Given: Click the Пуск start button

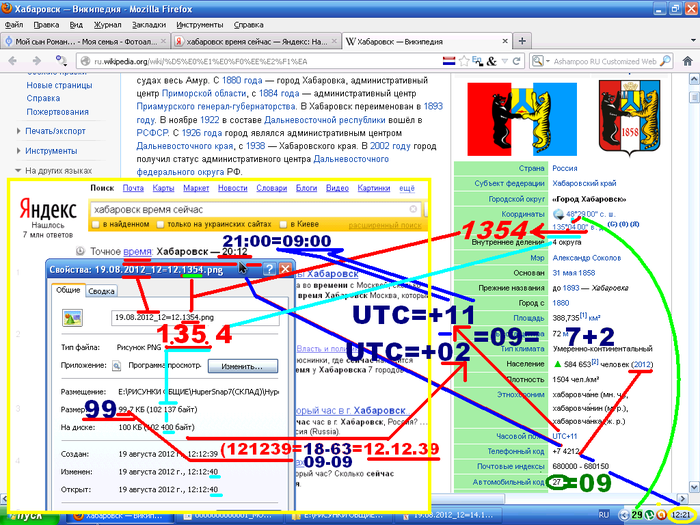Looking at the screenshot, I should coord(29,516).
